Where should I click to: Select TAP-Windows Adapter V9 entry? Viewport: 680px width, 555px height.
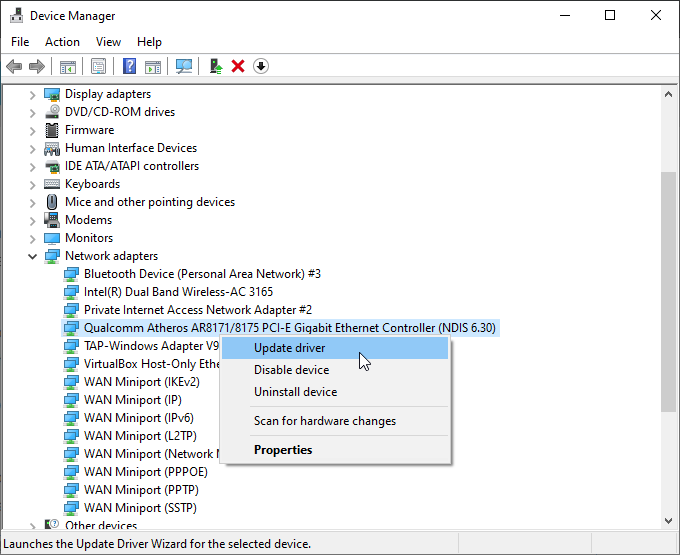(151, 346)
